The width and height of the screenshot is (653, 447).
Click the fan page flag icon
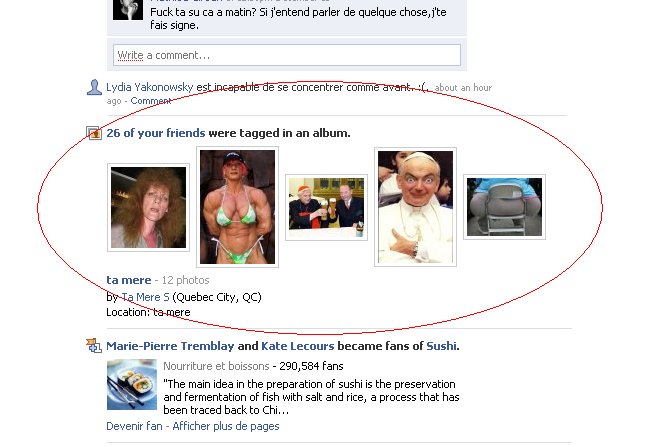click(94, 345)
